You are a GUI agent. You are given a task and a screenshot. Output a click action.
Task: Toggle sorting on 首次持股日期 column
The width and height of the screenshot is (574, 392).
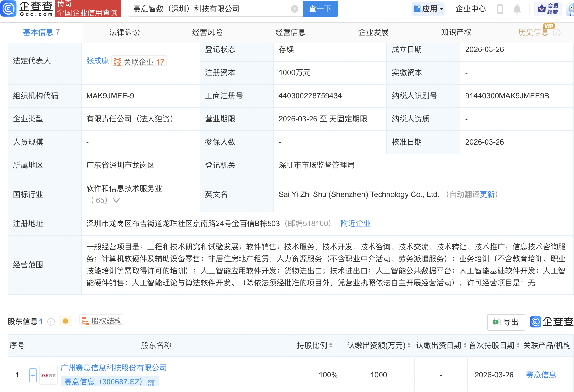pyautogui.click(x=518, y=345)
